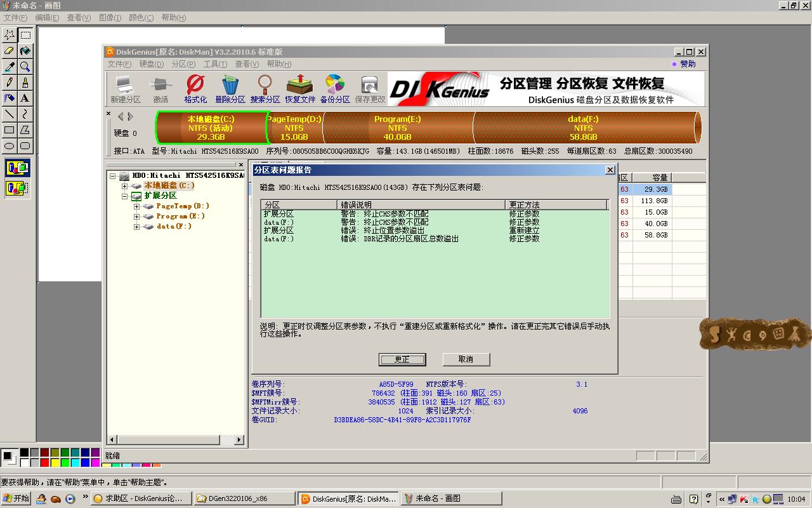
Task: Click the QQ penguin quick launch icon
Action: (x=41, y=498)
